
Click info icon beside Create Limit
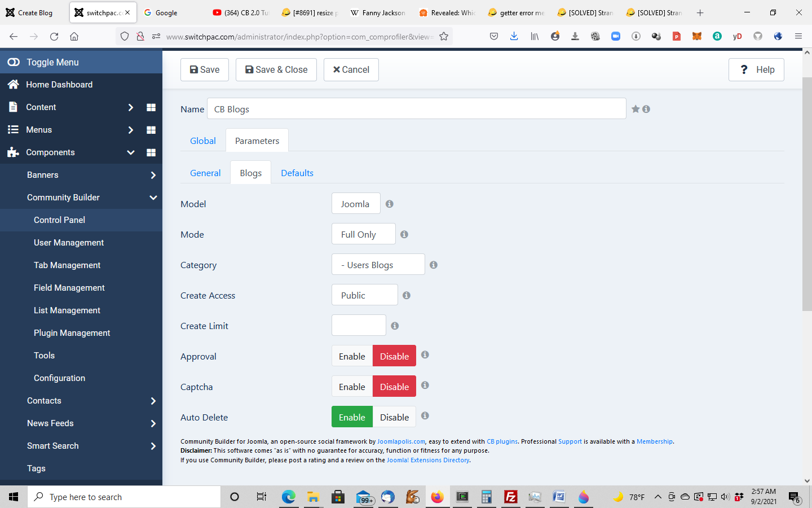click(x=395, y=326)
